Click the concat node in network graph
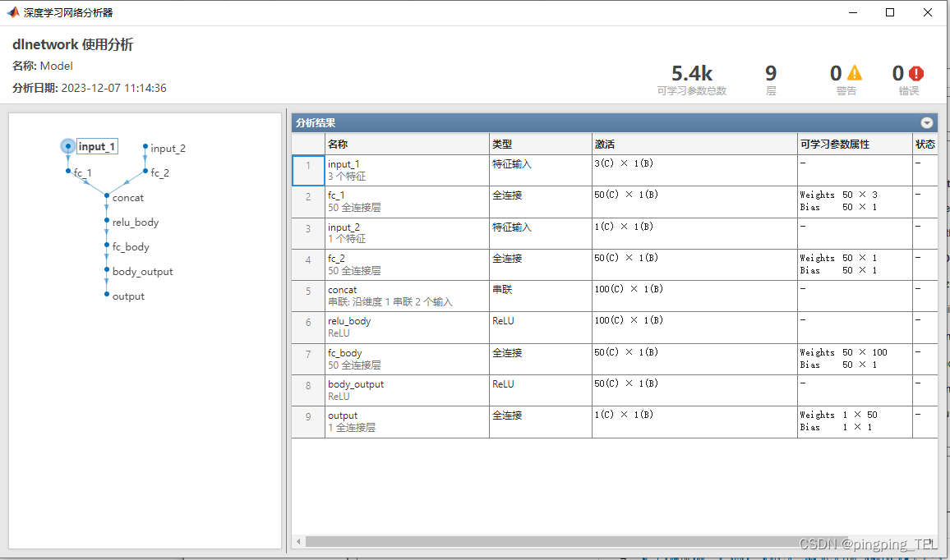This screenshot has width=950, height=560. pos(107,197)
